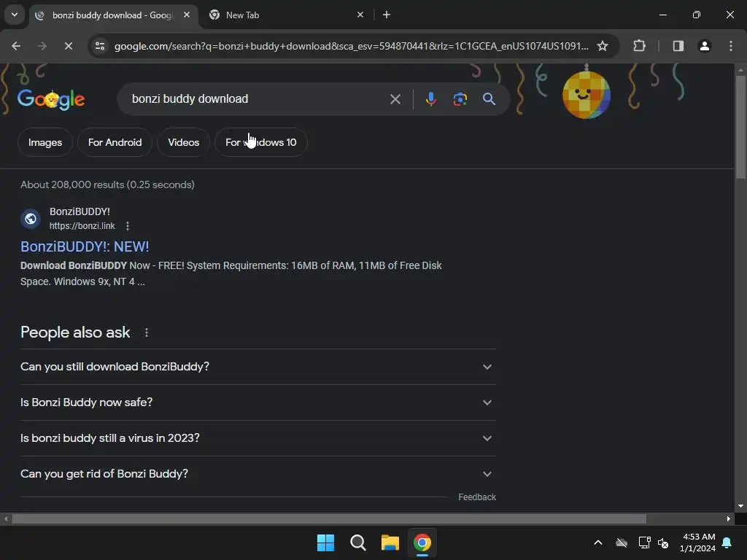Select the Videos filter chip

183,142
